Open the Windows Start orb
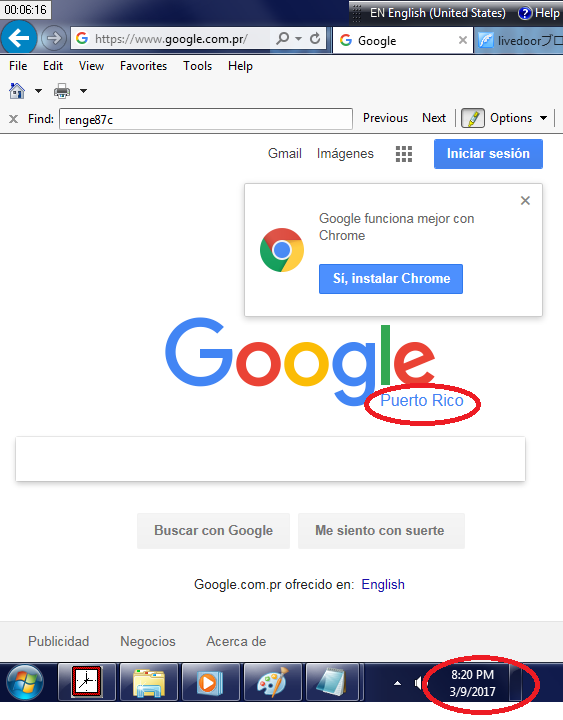The image size is (563, 720). click(x=25, y=682)
